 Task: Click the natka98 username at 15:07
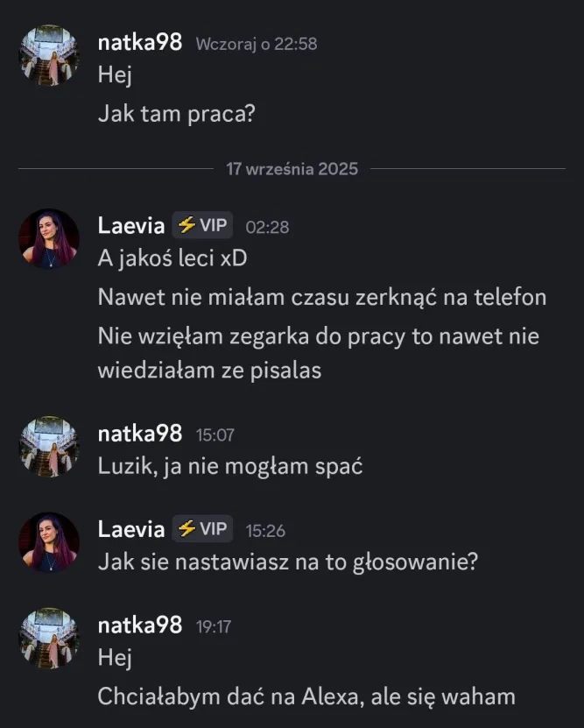tap(140, 433)
